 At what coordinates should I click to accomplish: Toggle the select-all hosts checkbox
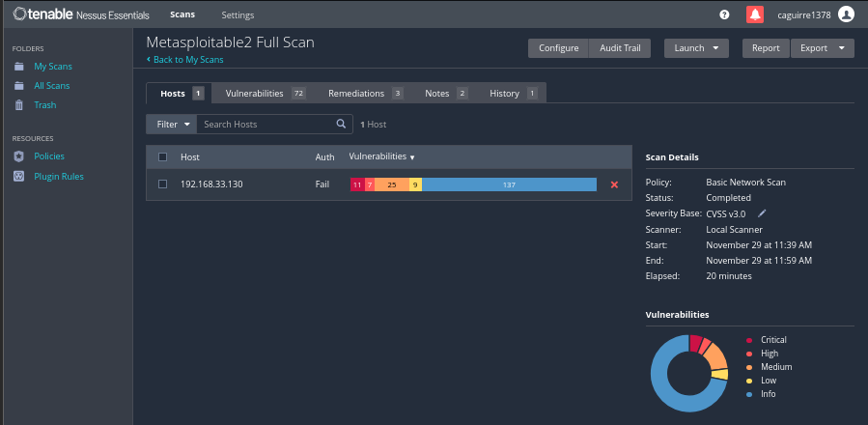(x=162, y=157)
